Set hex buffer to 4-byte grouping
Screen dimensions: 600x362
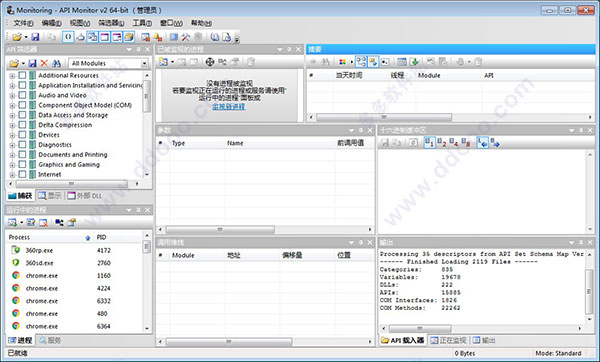click(x=453, y=143)
